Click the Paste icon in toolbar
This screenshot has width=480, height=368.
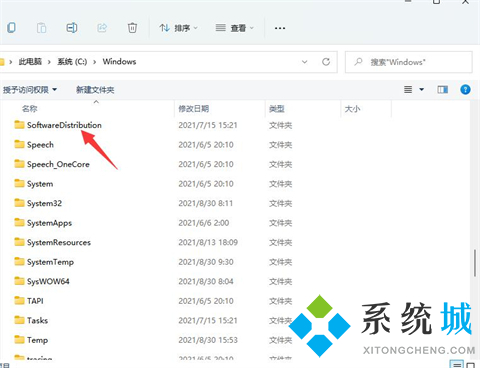pos(41,28)
